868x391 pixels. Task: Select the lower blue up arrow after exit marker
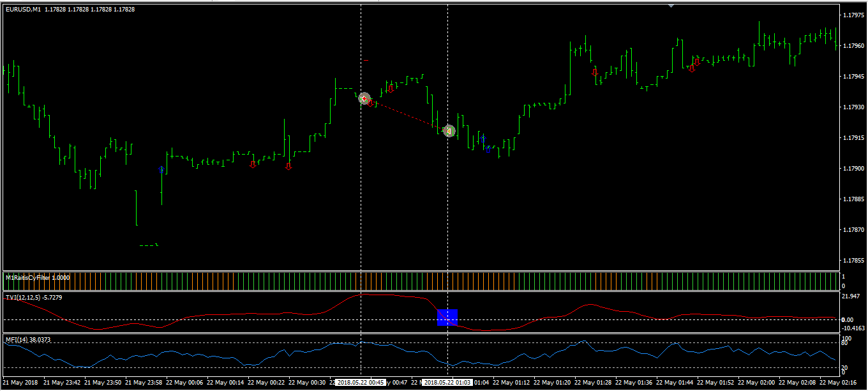click(488, 150)
